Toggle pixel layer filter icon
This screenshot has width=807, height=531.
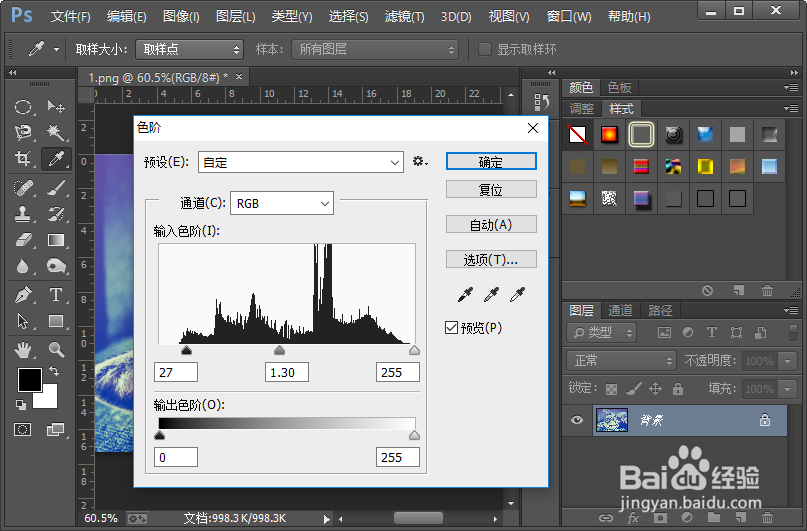click(664, 333)
